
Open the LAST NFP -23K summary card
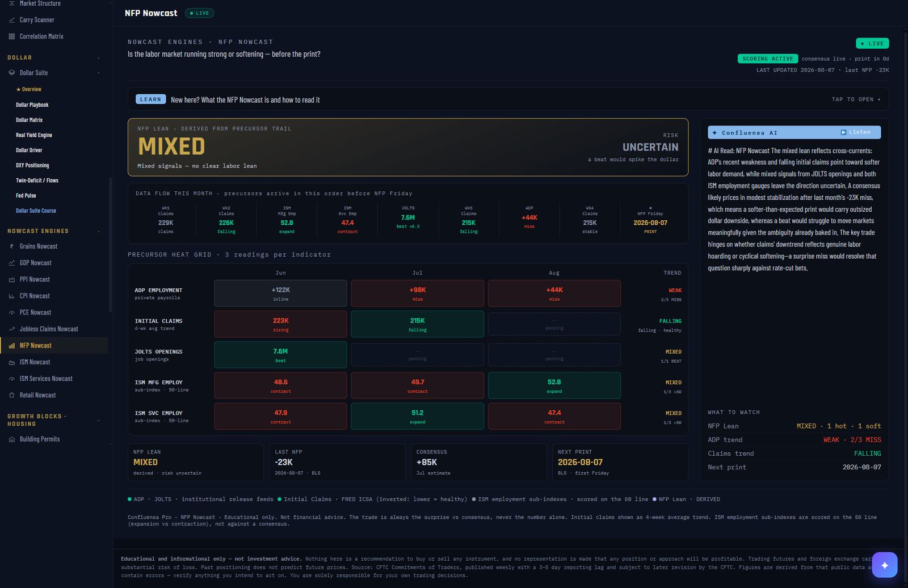(x=337, y=462)
